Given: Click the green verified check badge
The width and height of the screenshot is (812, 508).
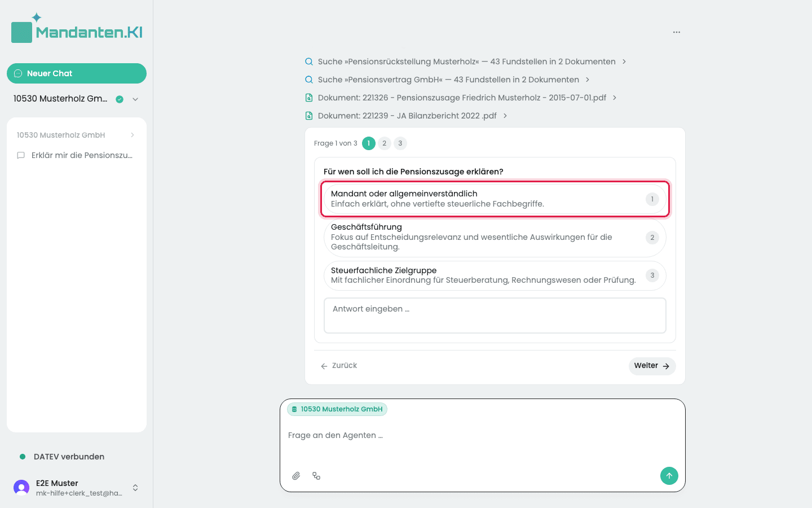Looking at the screenshot, I should [x=120, y=99].
